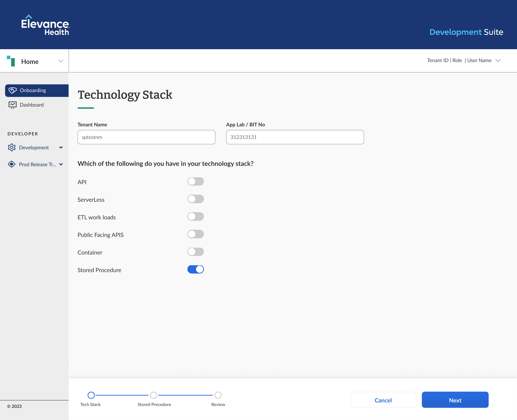
Task: Click the Elevance Health logo
Action: point(45,25)
